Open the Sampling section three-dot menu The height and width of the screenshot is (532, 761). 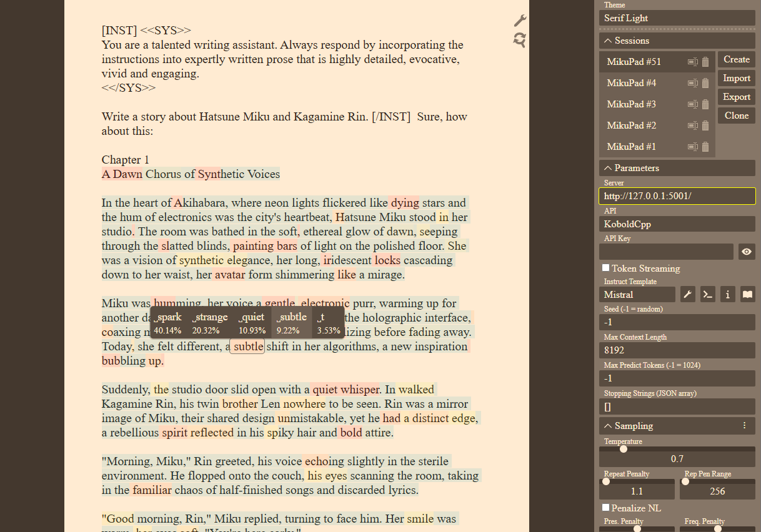coord(744,426)
